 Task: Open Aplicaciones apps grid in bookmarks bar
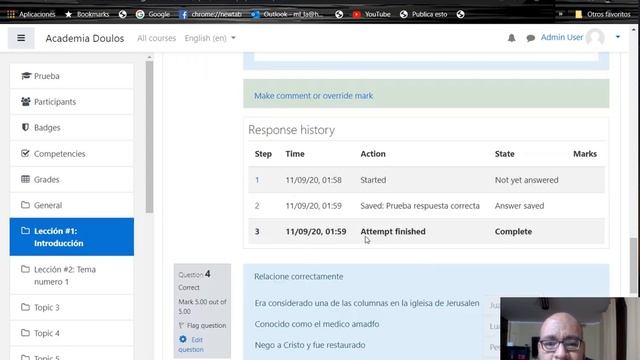(x=31, y=14)
